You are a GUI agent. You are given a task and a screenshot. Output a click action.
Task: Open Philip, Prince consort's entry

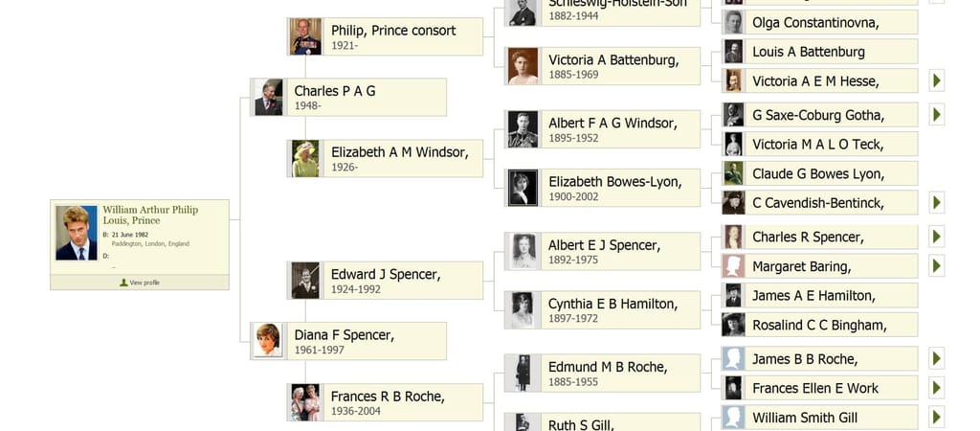point(404,36)
